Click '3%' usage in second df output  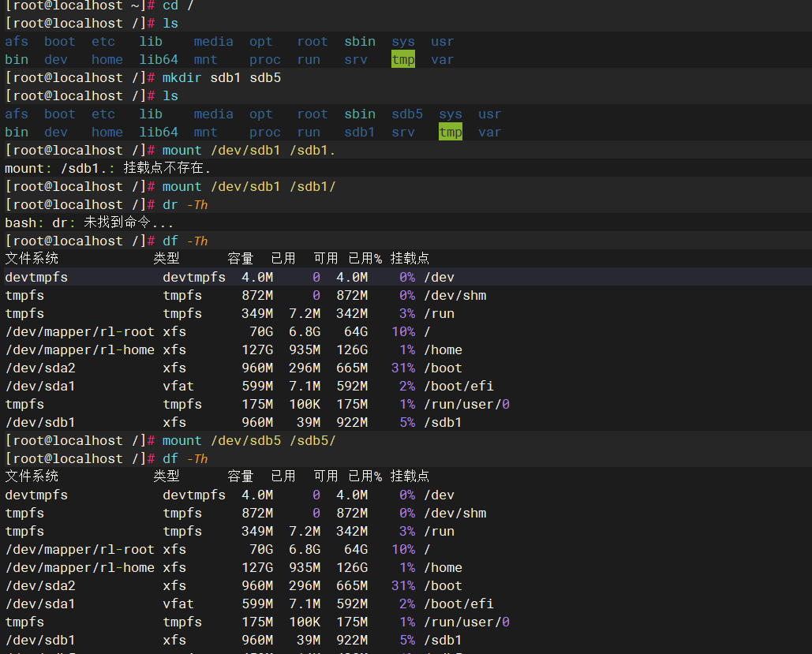pyautogui.click(x=407, y=531)
